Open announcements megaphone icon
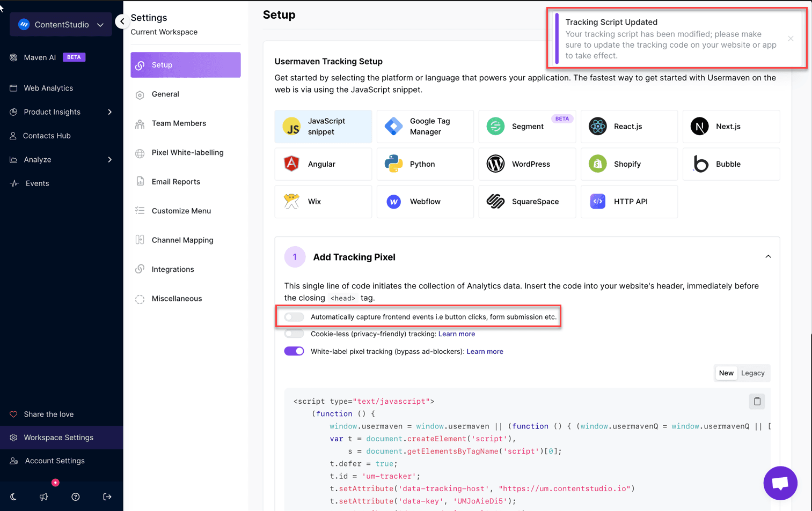This screenshot has width=812, height=511. point(44,497)
